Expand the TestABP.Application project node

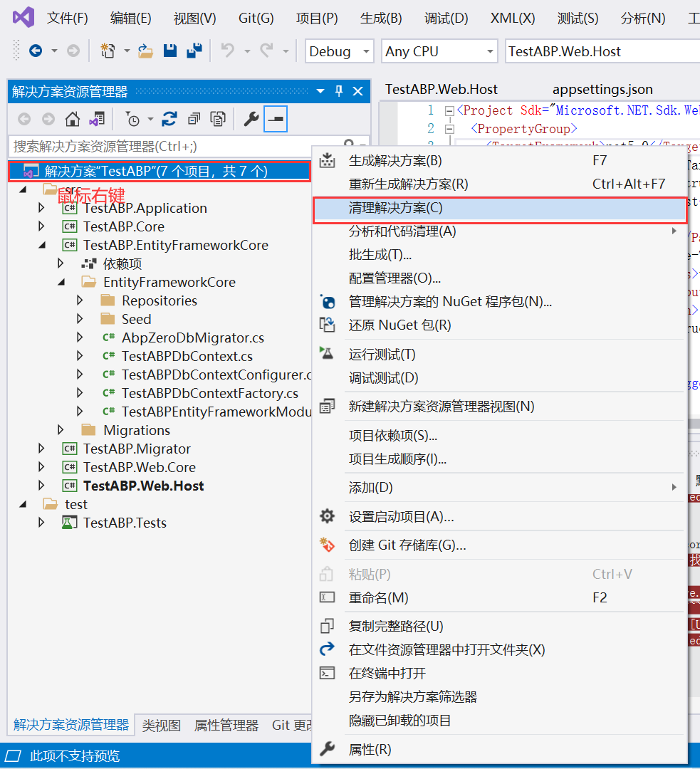tap(42, 208)
